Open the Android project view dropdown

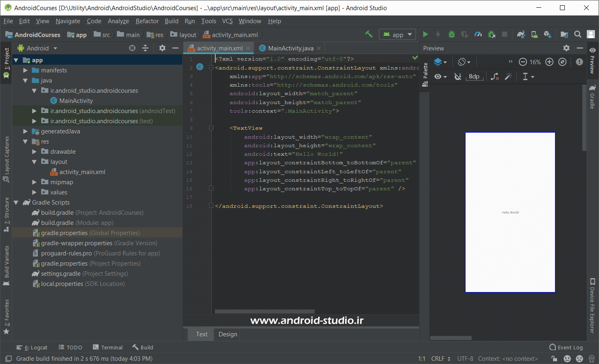click(37, 48)
